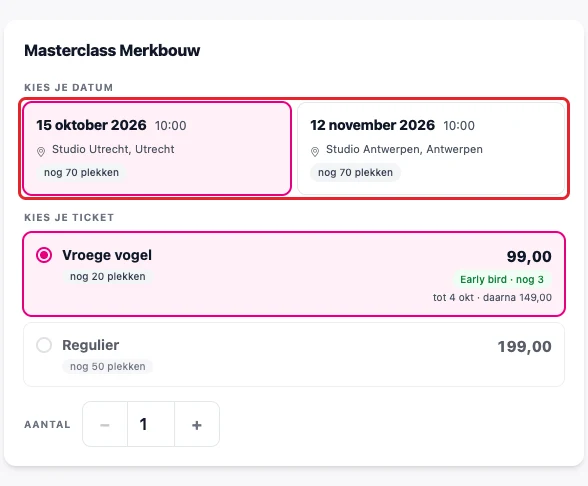This screenshot has height=486, width=588.
Task: Click the 'KIES JE DATUM' label
Action: coord(69,87)
